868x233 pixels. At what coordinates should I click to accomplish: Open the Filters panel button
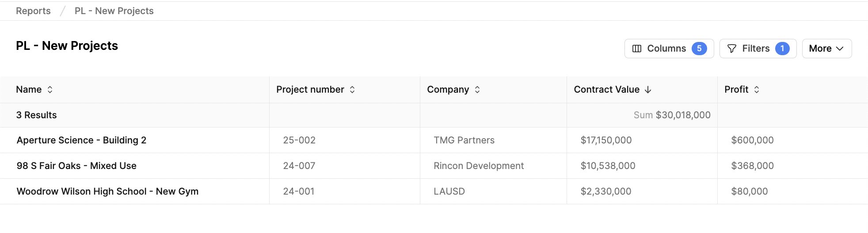[758, 49]
